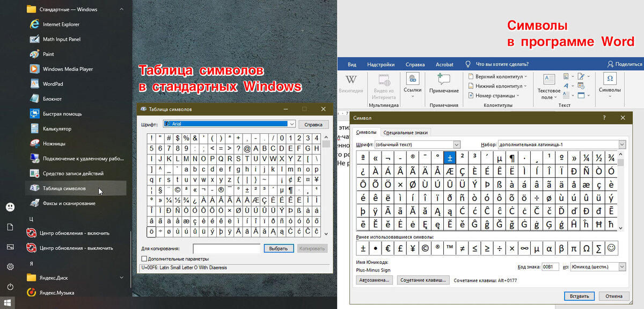Launch Math Input Panel
The width and height of the screenshot is (644, 309).
[75, 39]
